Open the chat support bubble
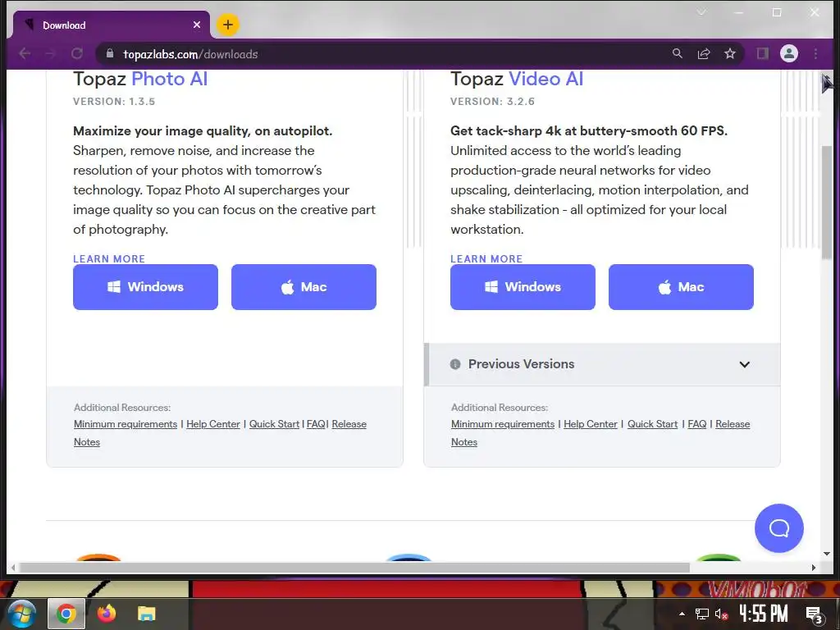840x630 pixels. 779,528
